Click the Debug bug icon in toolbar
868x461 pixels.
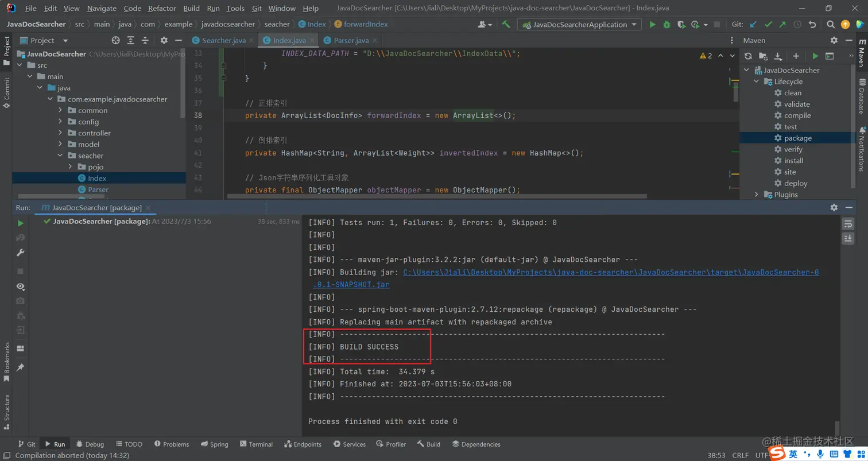[x=666, y=24]
